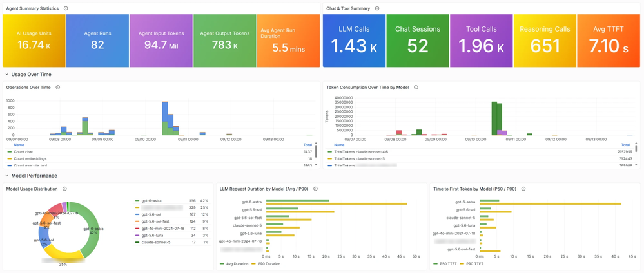The width and height of the screenshot is (644, 273).
Task: Click the Agent Input Tokens stat panel
Action: click(161, 41)
